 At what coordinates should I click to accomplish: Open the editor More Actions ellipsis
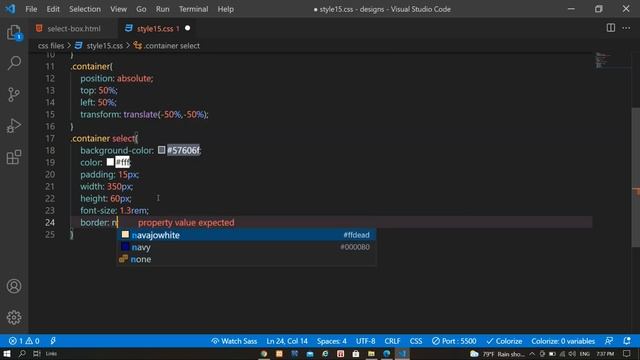(626, 28)
